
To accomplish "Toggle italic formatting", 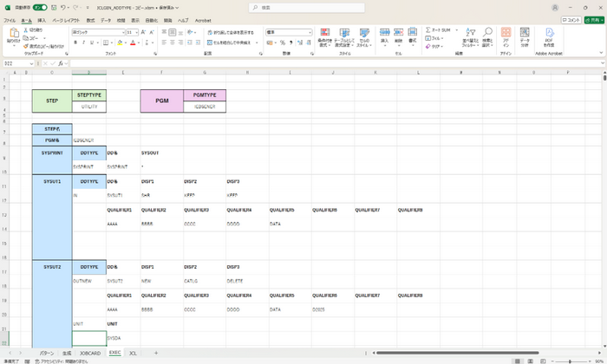I will (x=83, y=42).
